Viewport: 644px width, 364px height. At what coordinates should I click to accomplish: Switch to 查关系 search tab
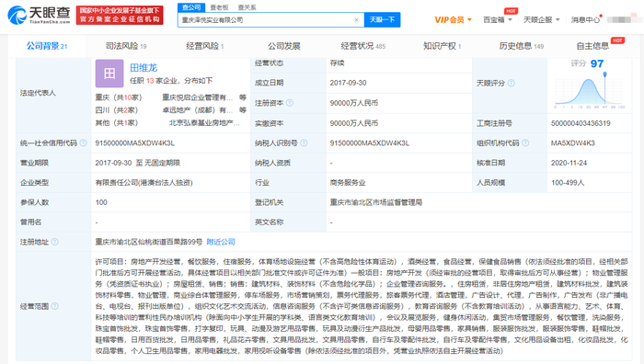click(x=247, y=7)
